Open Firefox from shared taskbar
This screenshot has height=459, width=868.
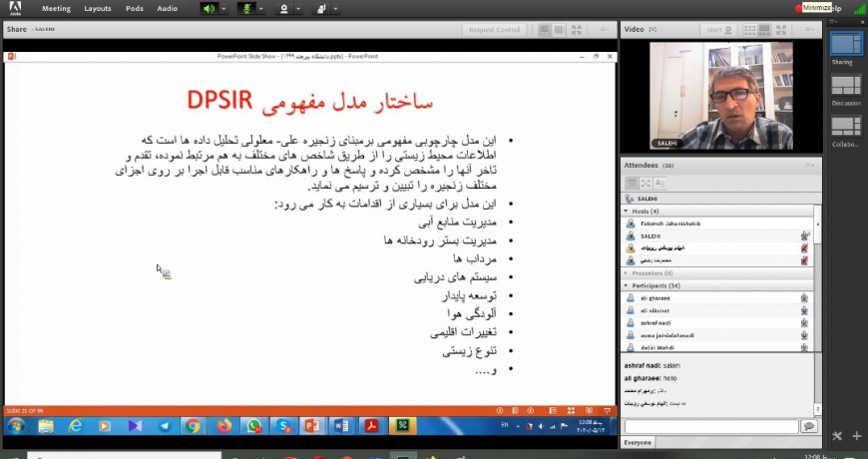pos(224,426)
